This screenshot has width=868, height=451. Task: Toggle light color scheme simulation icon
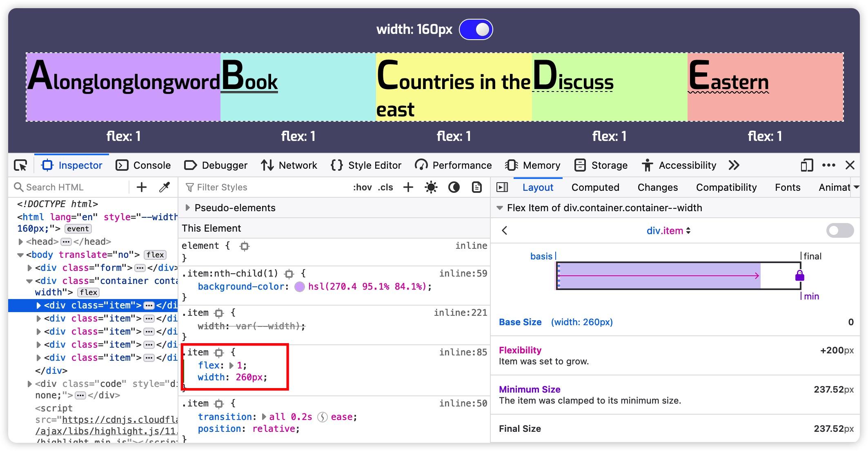(x=431, y=188)
